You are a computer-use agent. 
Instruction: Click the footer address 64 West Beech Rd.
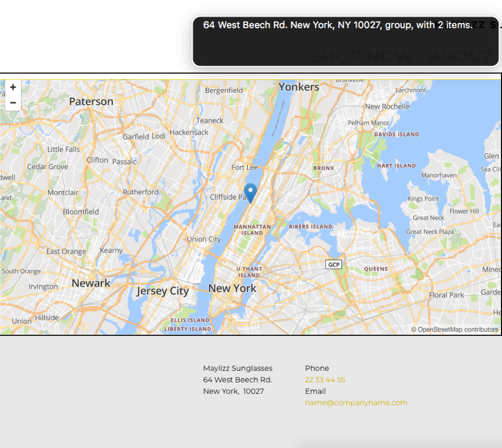(238, 380)
